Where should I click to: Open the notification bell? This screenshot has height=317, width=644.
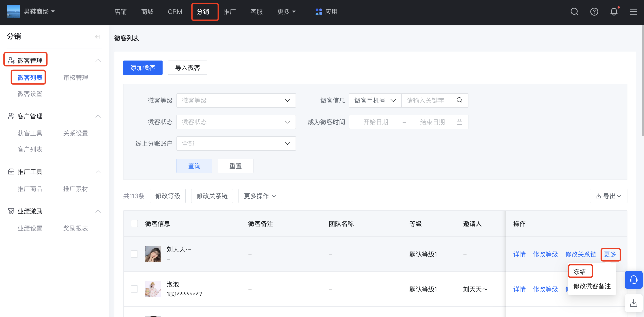click(614, 12)
